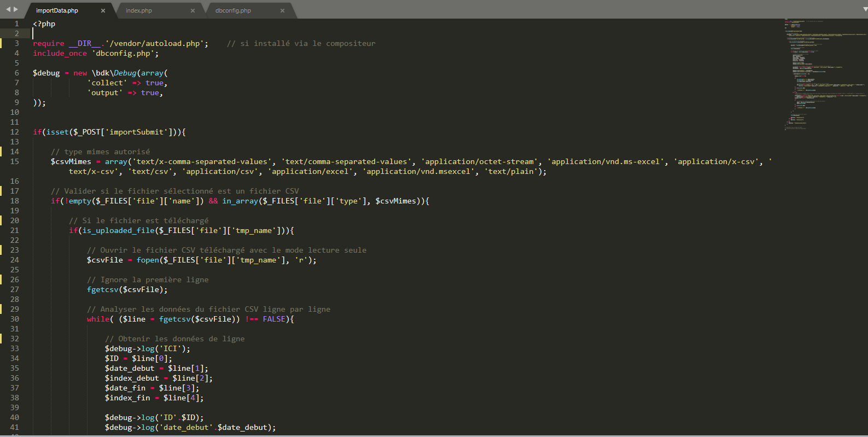Switch to the dbconfig.php tab
868x437 pixels.
(233, 10)
